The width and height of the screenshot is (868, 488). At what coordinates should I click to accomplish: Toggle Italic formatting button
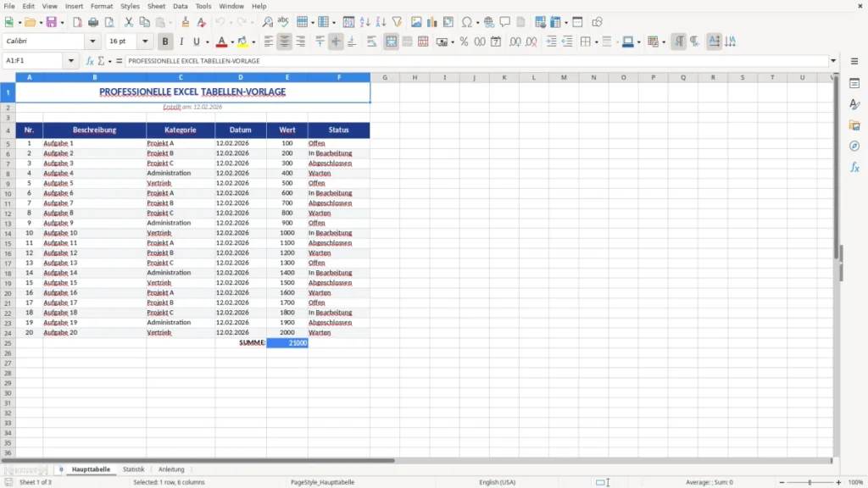(181, 42)
